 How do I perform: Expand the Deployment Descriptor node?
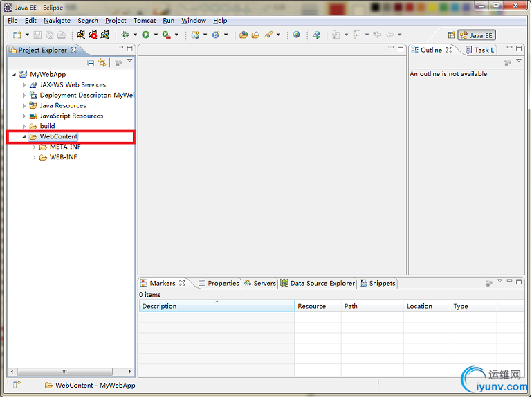pos(24,96)
